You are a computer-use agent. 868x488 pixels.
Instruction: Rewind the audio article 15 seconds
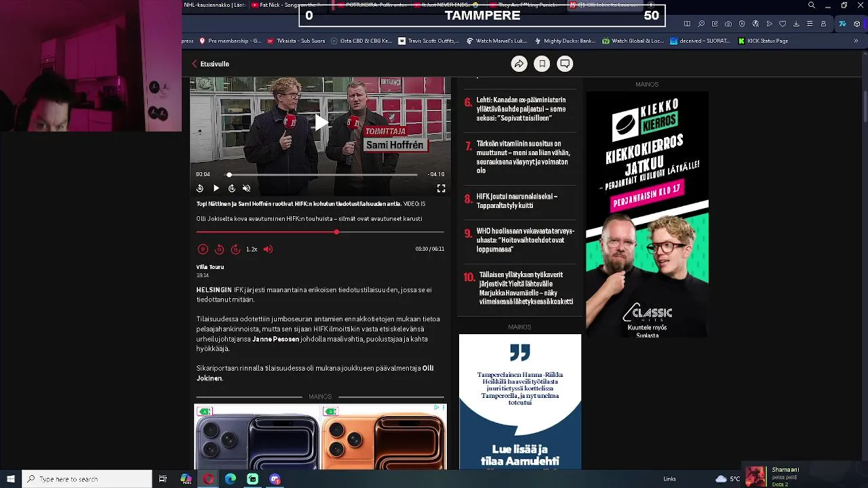pyautogui.click(x=219, y=249)
